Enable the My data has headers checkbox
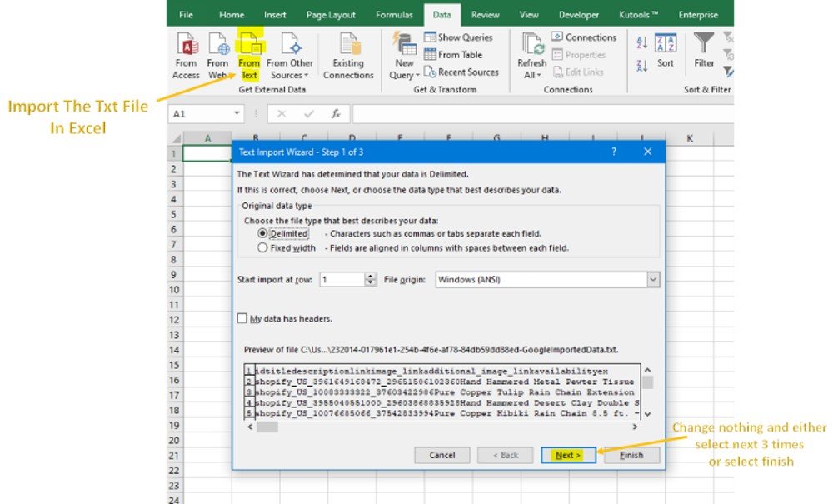Screen dimensions: 838x504 click(x=242, y=318)
